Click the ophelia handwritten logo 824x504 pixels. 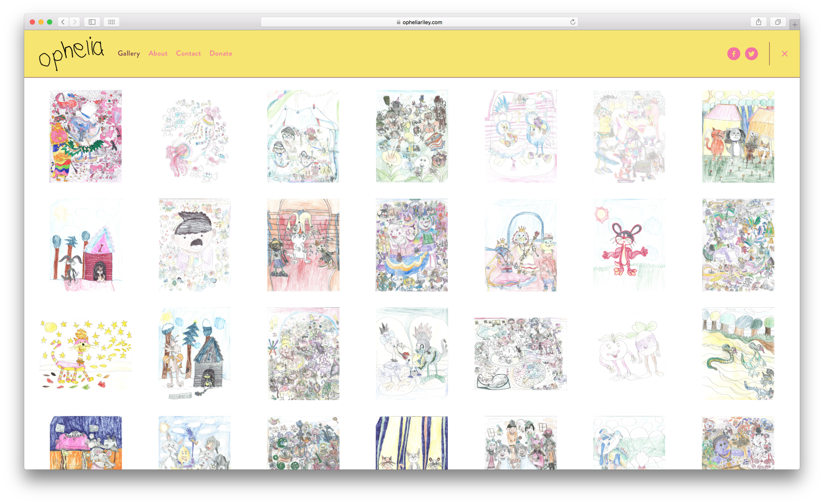tap(71, 53)
